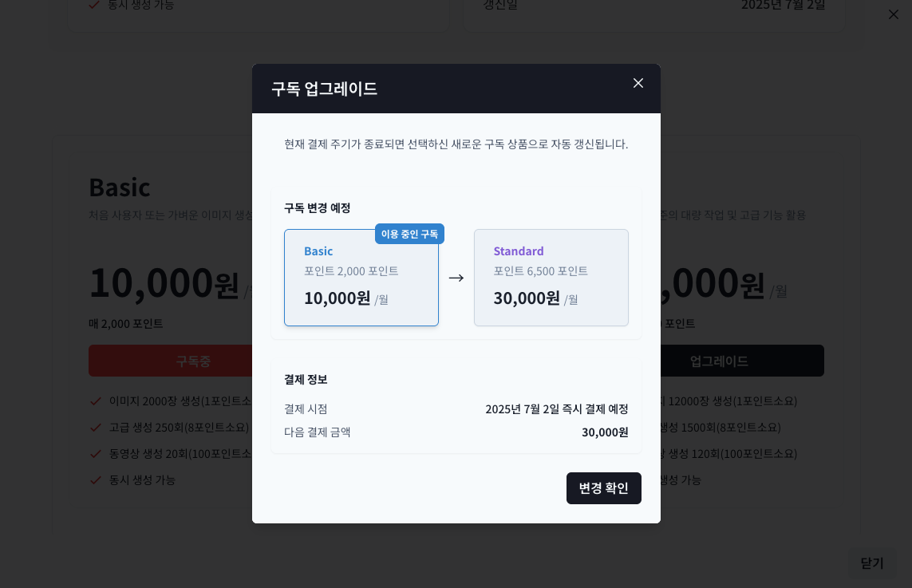This screenshot has height=588, width=912.
Task: Click the '이용 중인 구독' badge
Action: pyautogui.click(x=409, y=234)
